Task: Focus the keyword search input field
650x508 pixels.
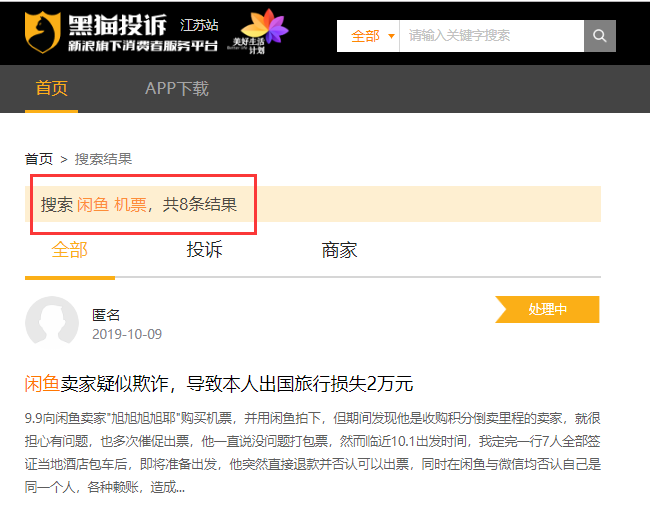Action: 492,36
